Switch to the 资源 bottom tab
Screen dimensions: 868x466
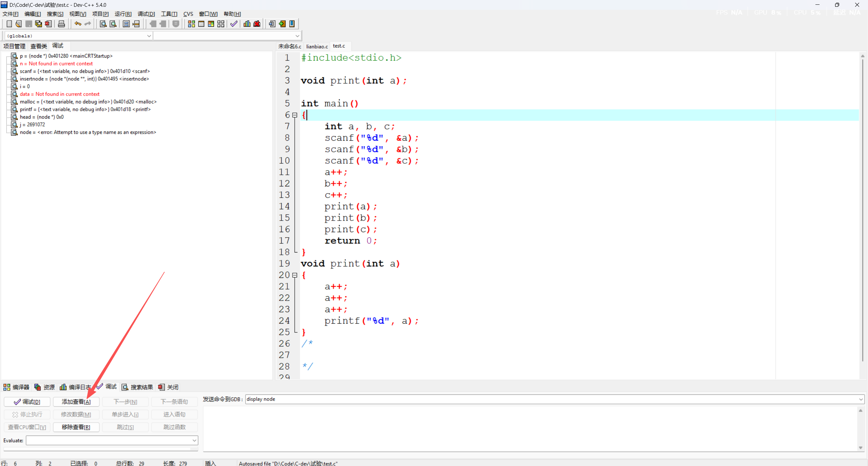[44, 387]
